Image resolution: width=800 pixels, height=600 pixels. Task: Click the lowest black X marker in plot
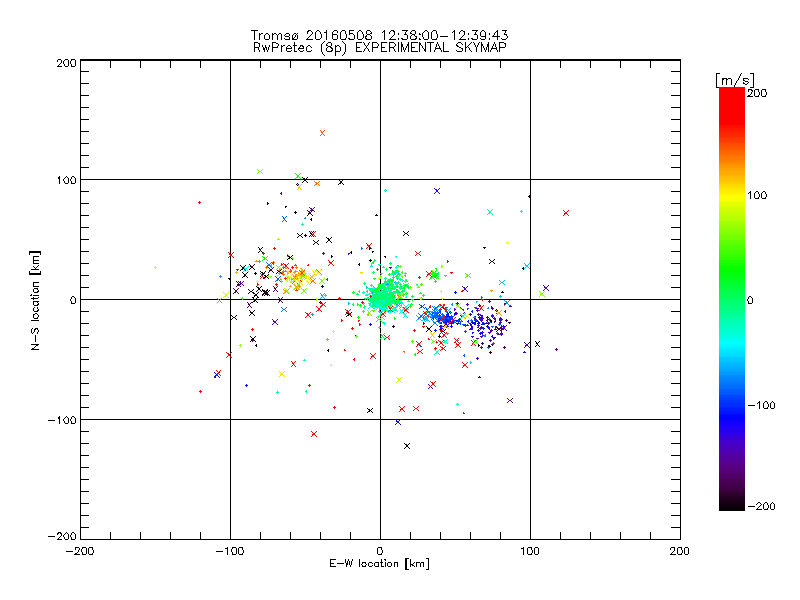407,446
